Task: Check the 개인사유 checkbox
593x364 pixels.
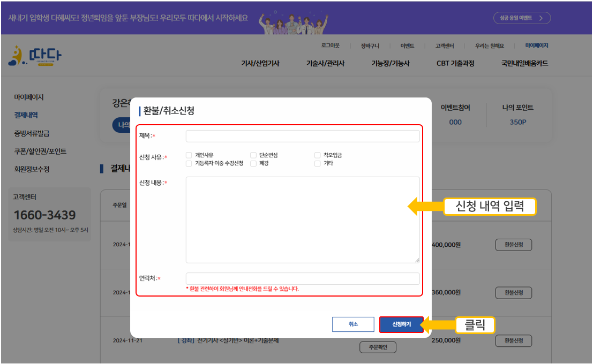Action: (x=189, y=155)
